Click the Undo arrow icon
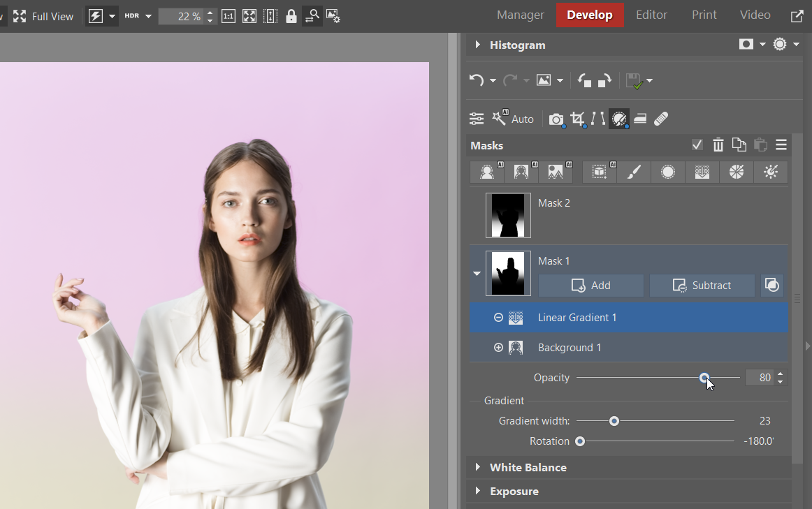The image size is (812, 509). 477,80
